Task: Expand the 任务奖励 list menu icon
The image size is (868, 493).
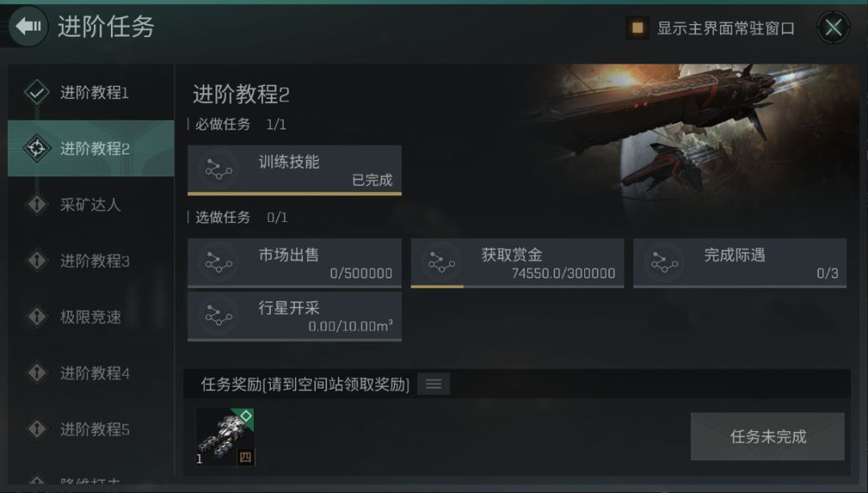Action: point(433,384)
